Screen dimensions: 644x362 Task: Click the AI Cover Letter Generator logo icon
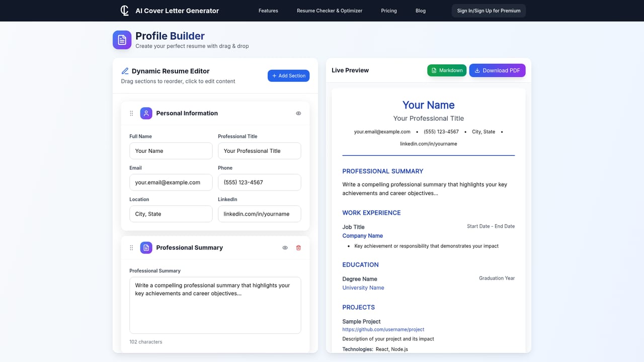(x=125, y=11)
